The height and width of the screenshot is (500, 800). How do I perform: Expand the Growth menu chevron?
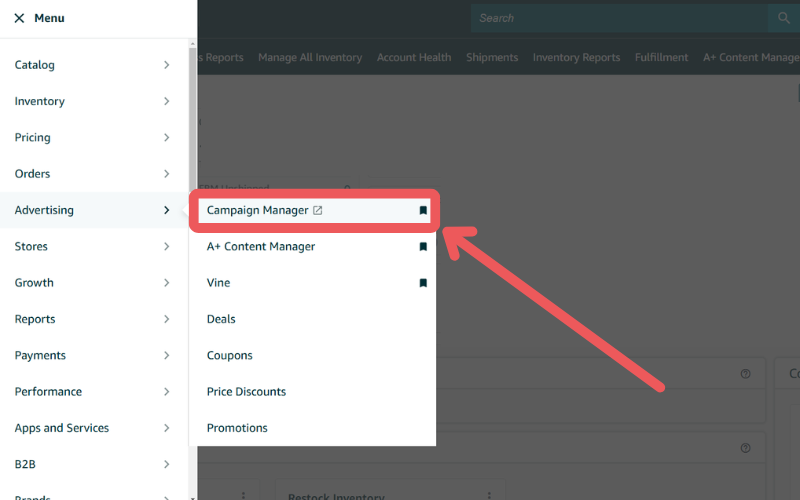click(166, 283)
